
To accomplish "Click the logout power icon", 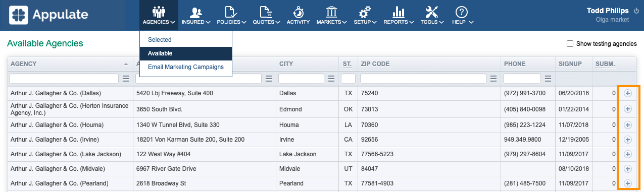I will coord(636,11).
